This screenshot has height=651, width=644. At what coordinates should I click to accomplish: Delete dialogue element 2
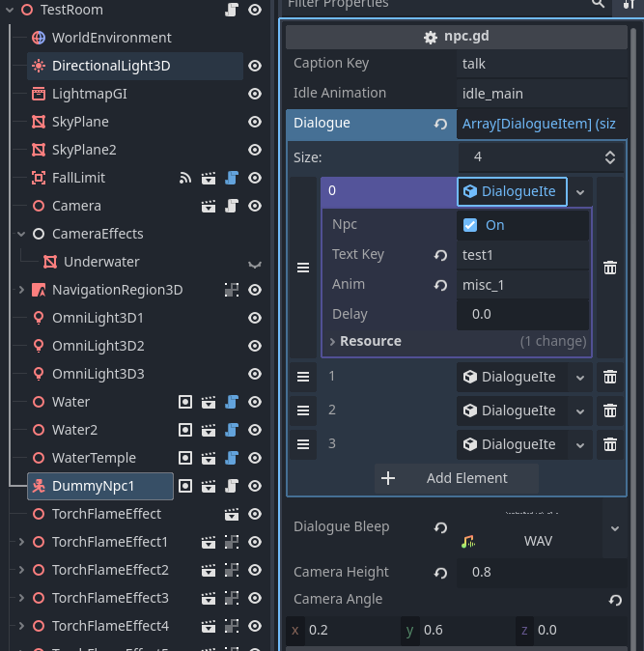610,411
